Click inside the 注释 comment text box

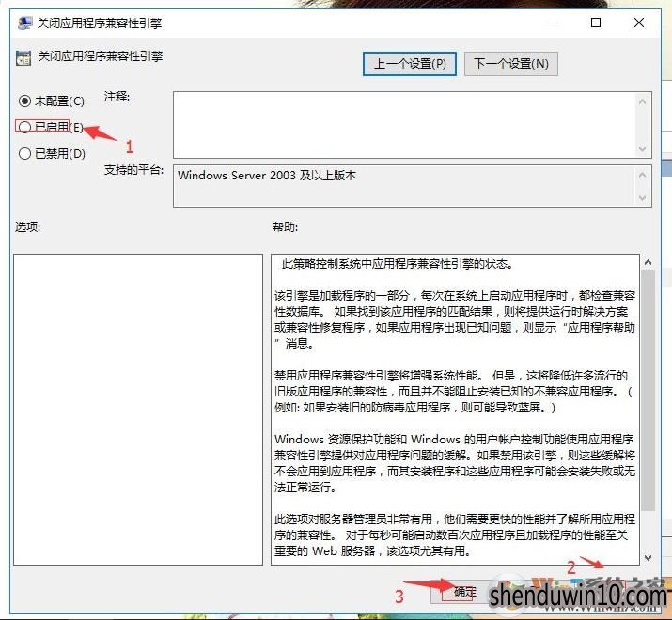404,125
